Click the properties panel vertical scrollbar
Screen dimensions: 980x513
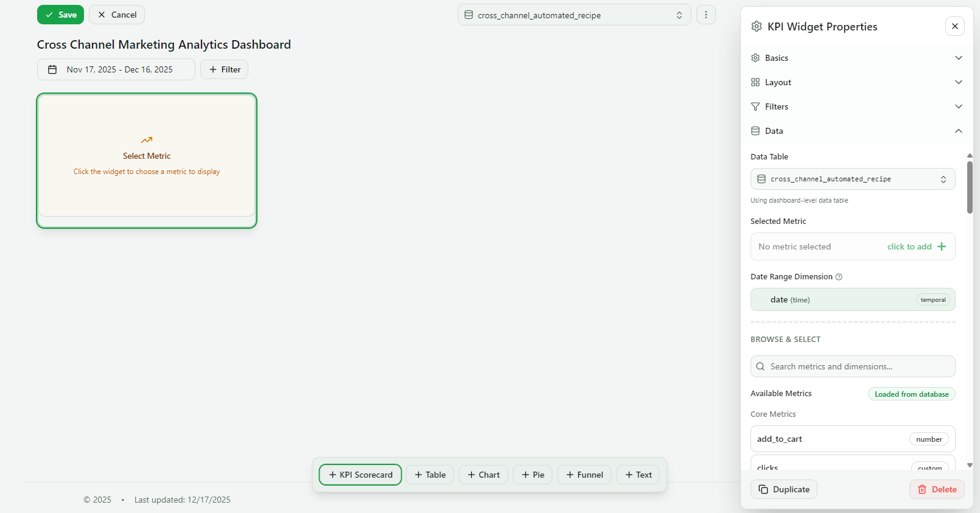click(970, 187)
